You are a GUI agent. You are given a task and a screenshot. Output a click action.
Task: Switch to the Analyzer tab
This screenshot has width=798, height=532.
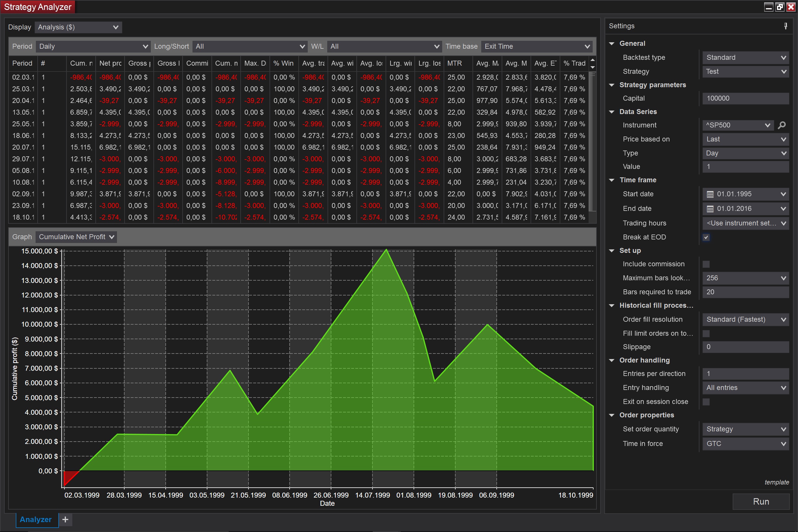point(36,519)
